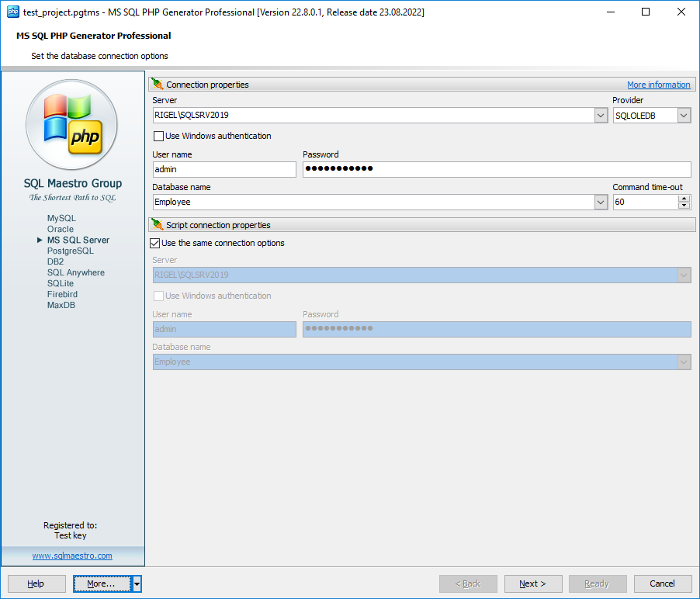700x599 pixels.
Task: Expand the Database name dropdown
Action: tap(601, 203)
